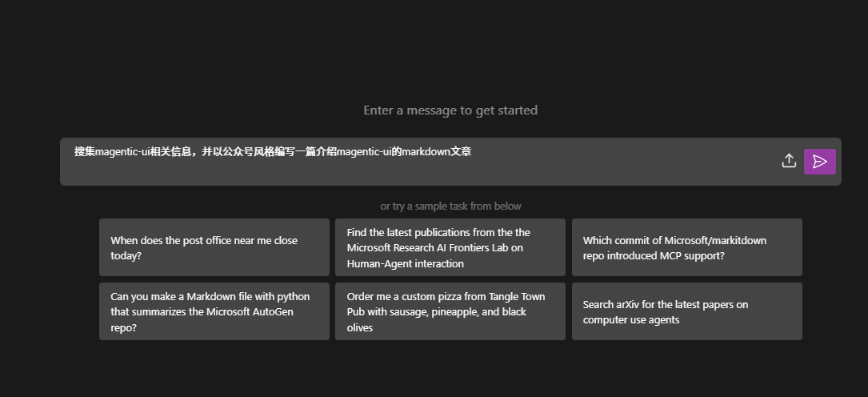Send the message with the purple arrow button
This screenshot has width=868, height=397.
point(820,162)
